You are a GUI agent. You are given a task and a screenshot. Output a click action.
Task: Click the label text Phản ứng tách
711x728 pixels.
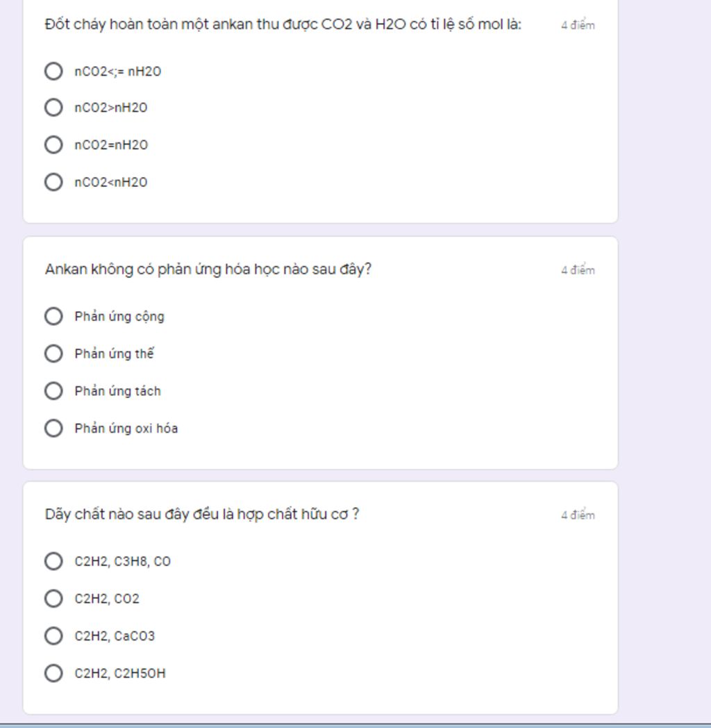[117, 391]
